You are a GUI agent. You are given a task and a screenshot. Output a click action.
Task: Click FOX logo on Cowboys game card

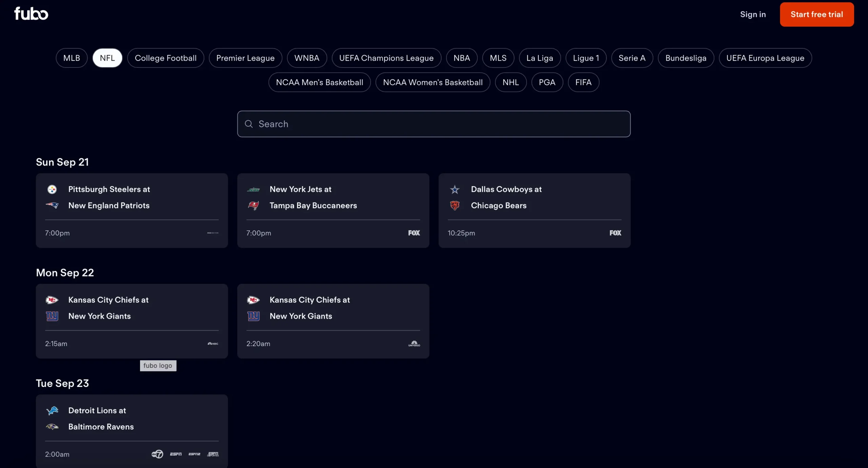pos(615,233)
